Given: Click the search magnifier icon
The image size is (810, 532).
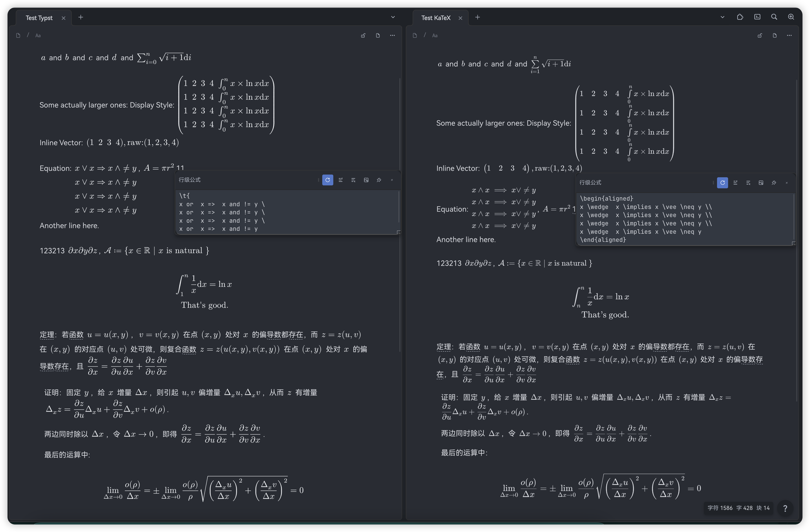Looking at the screenshot, I should click(x=774, y=17).
